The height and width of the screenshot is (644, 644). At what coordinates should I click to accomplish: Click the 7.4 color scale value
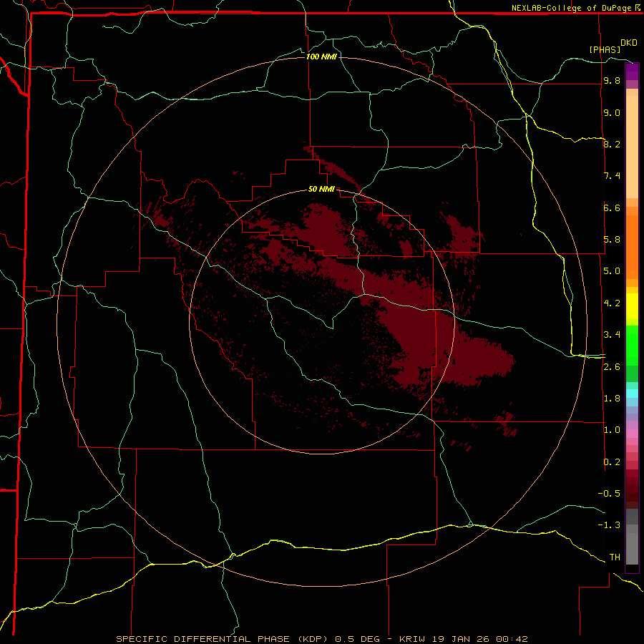pyautogui.click(x=612, y=176)
